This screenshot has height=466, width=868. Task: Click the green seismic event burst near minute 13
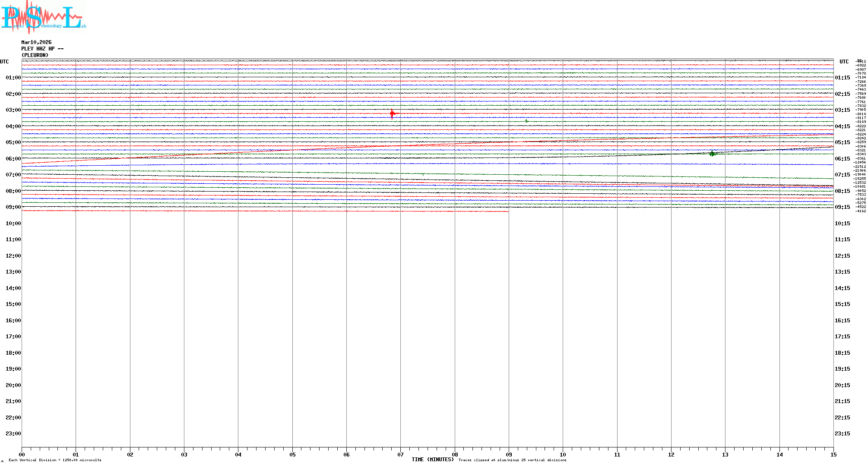click(x=712, y=153)
